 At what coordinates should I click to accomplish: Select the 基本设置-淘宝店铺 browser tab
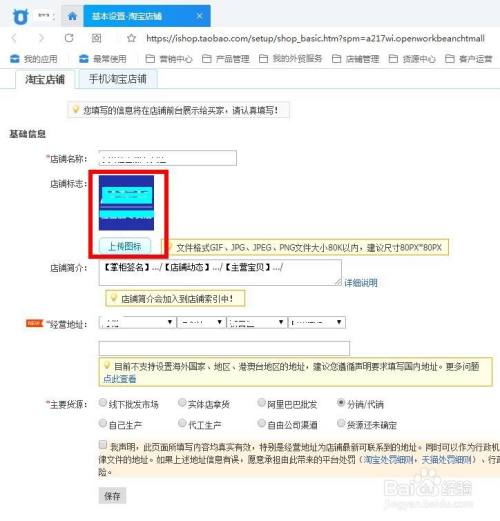coord(147,16)
